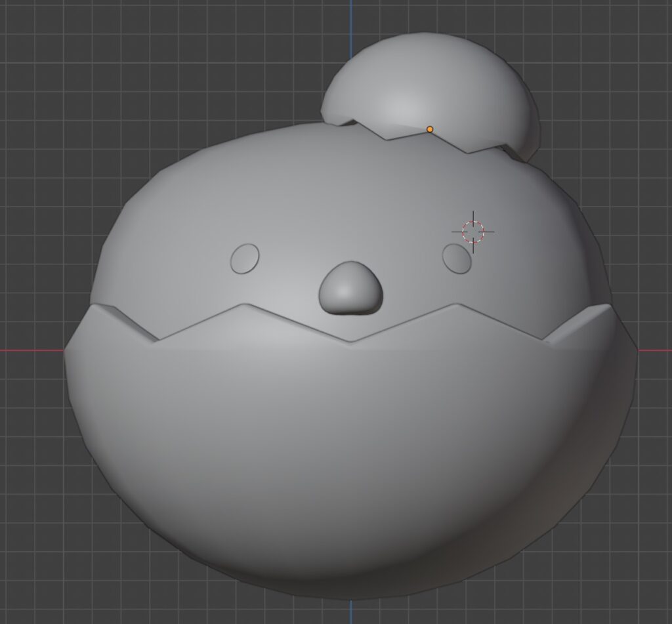Click the blue Z axis line above the model
The width and height of the screenshot is (672, 624).
pyautogui.click(x=350, y=16)
